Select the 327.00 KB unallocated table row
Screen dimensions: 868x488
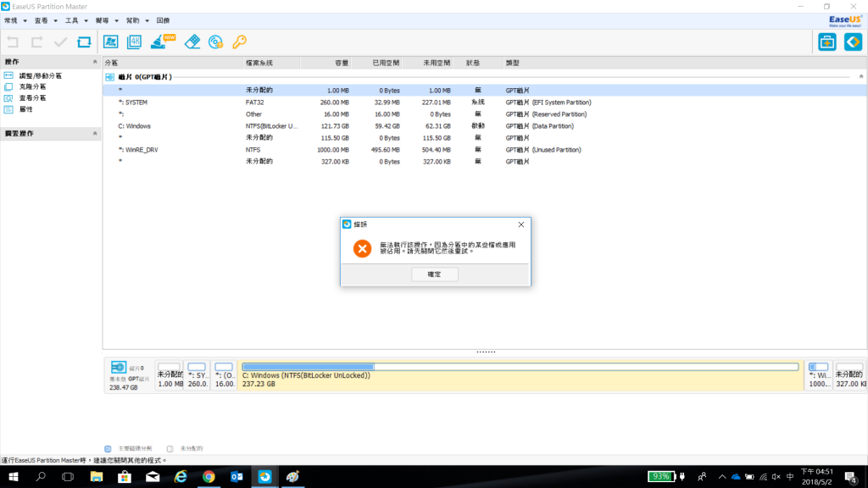[x=484, y=162]
